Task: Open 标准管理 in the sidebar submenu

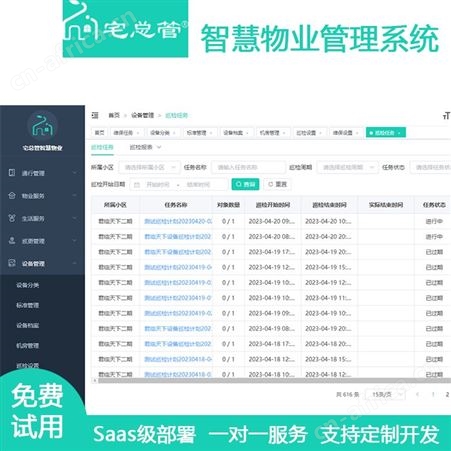Action: tap(28, 305)
